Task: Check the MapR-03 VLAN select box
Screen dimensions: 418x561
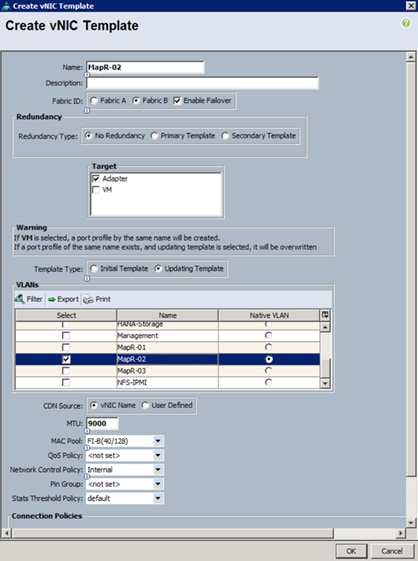Action: click(x=66, y=371)
